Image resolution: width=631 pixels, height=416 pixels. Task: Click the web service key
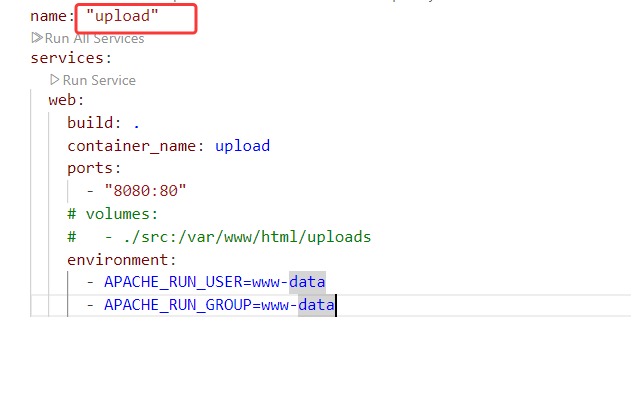[x=63, y=101]
